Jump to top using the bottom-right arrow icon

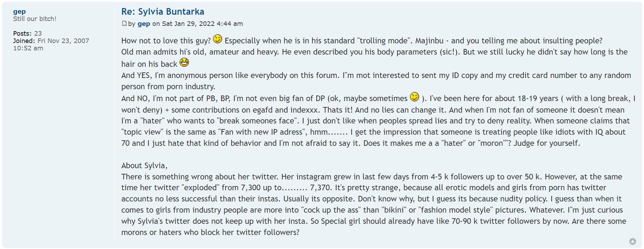(632, 241)
